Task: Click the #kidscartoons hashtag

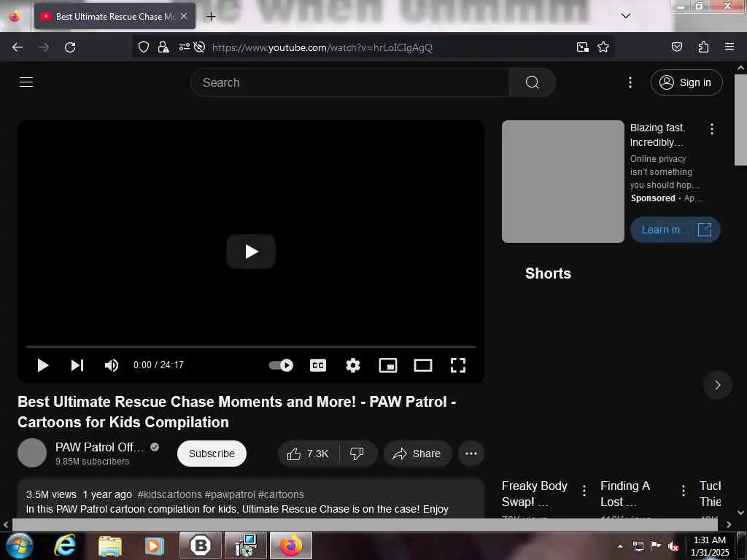Action: (x=169, y=494)
